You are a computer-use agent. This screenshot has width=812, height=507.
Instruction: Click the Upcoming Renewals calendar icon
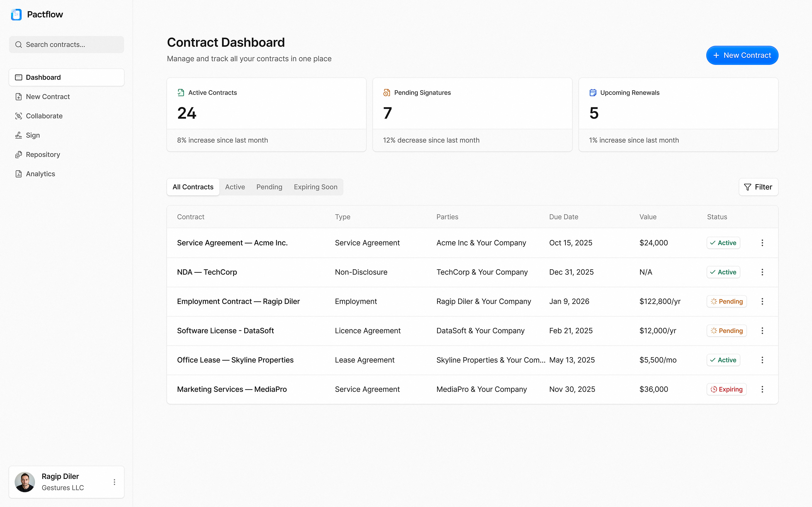593,92
